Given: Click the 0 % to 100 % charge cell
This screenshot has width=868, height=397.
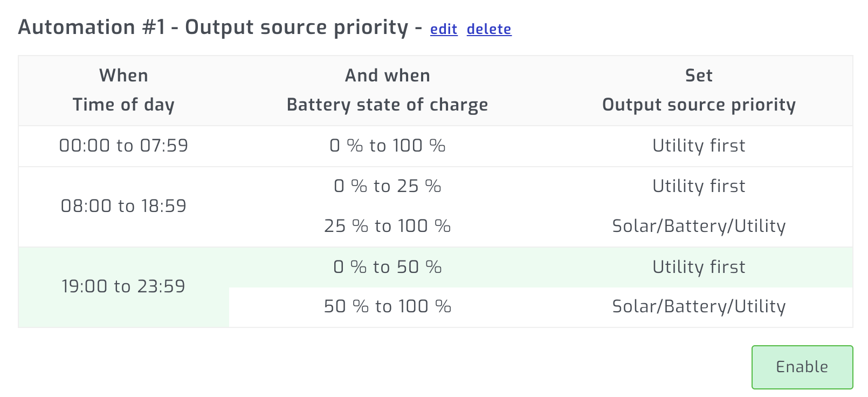Looking at the screenshot, I should click(387, 146).
